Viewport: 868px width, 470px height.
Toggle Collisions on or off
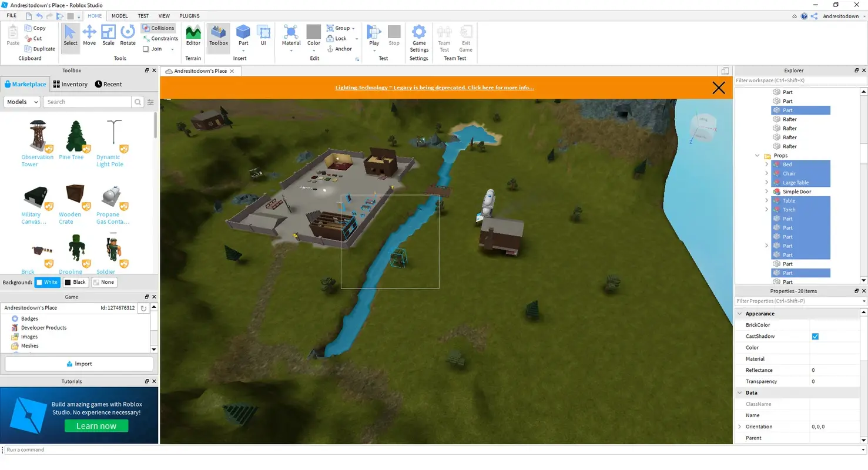158,28
